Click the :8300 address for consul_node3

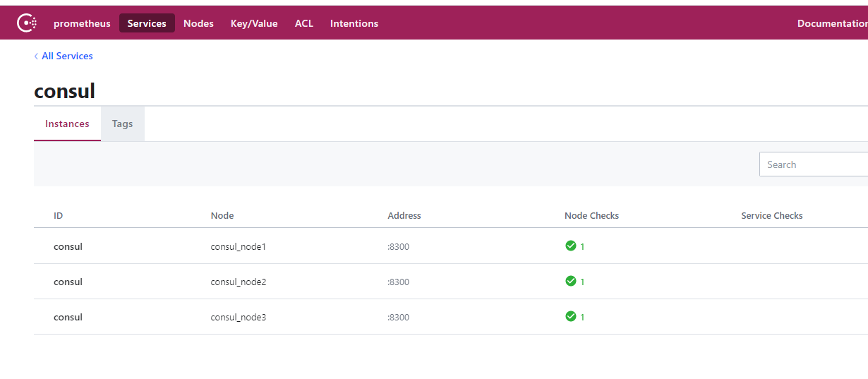pos(398,317)
